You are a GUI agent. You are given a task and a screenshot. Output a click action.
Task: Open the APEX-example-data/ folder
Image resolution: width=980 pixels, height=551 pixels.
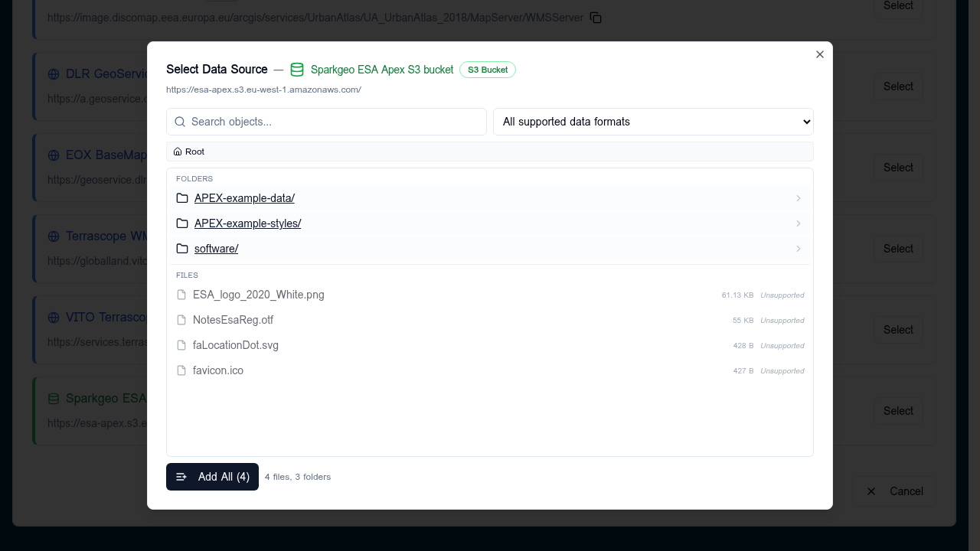click(490, 198)
